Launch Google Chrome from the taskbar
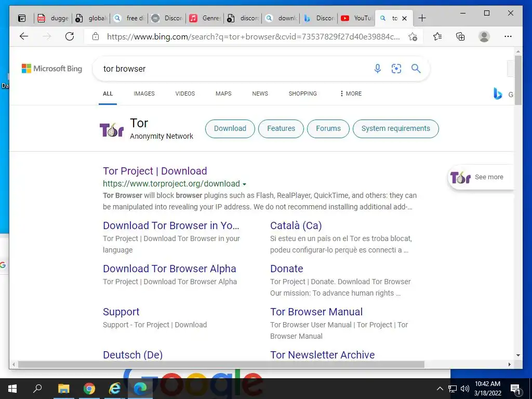 [89, 389]
